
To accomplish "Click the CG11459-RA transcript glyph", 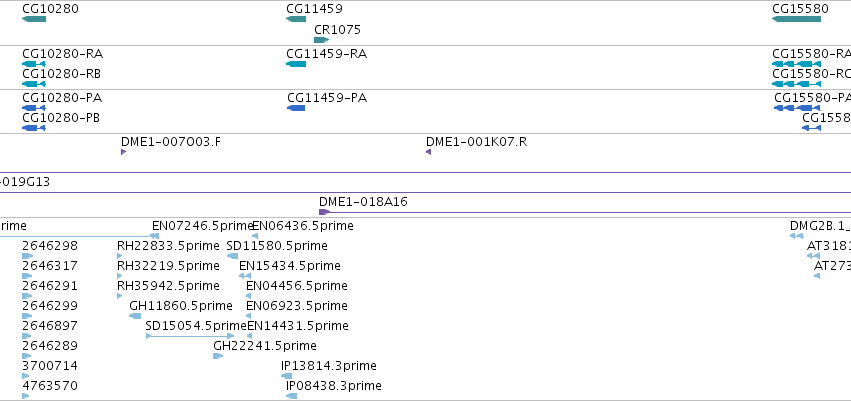I will [x=296, y=64].
